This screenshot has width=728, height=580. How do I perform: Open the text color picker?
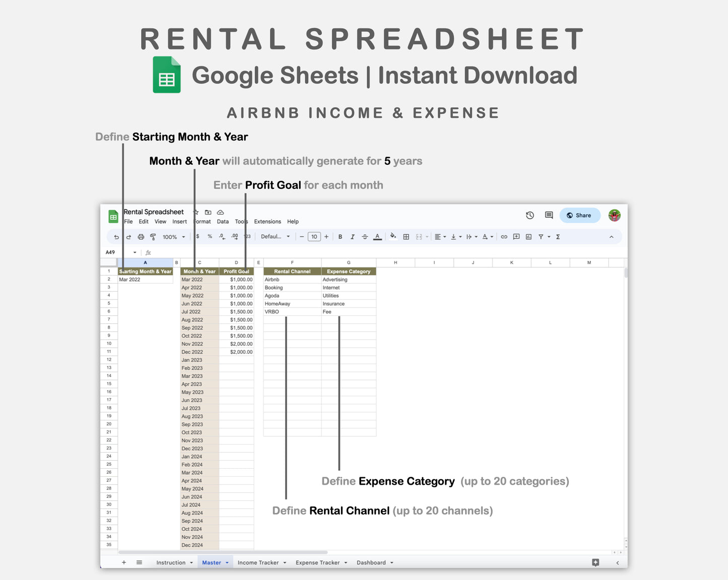coord(377,237)
